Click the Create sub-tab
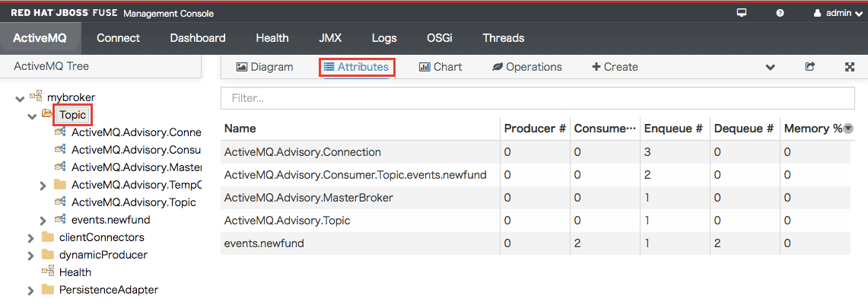 pos(615,67)
